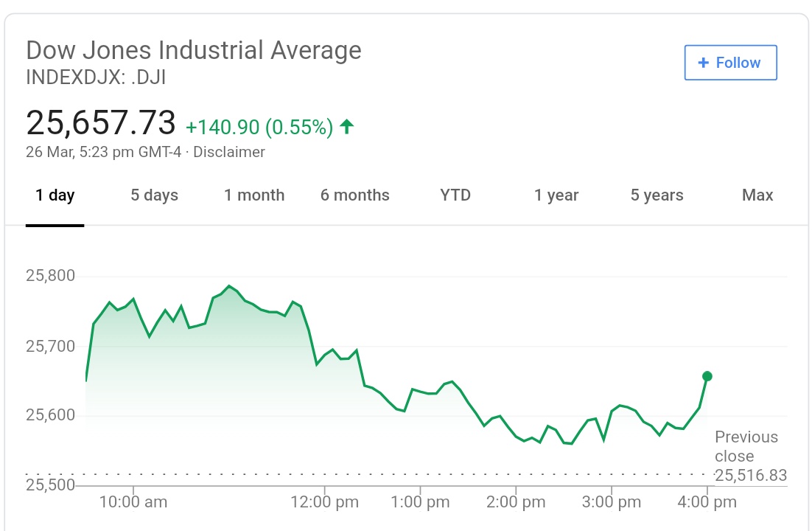Switch to the 1 month tab

pos(254,195)
